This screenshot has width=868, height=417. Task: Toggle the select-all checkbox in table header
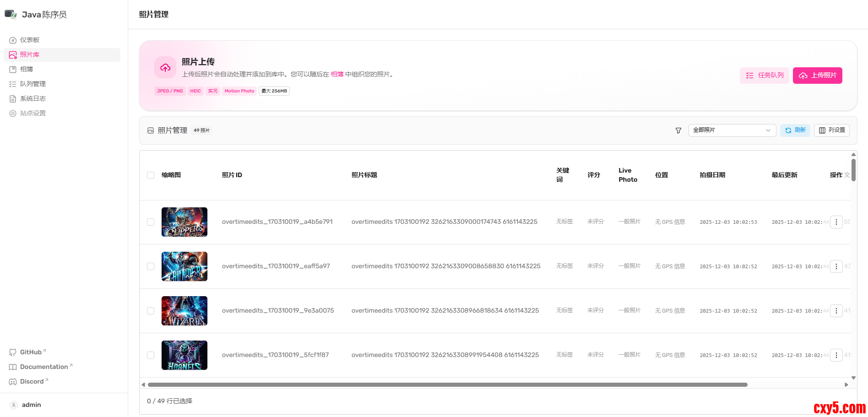pos(151,175)
